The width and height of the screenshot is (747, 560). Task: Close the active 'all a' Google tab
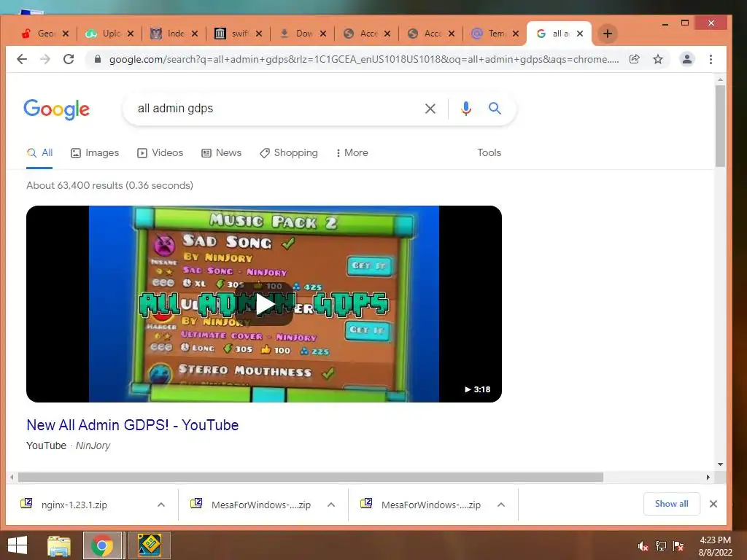[x=580, y=34]
